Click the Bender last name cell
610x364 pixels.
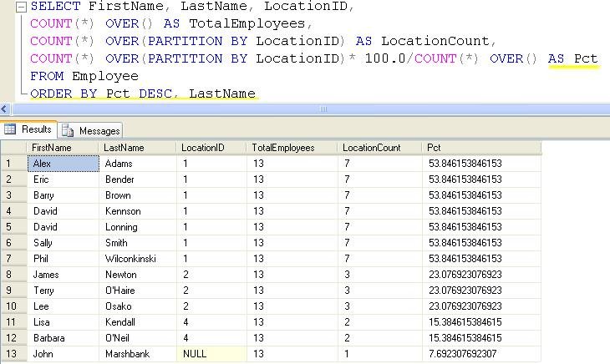point(138,179)
